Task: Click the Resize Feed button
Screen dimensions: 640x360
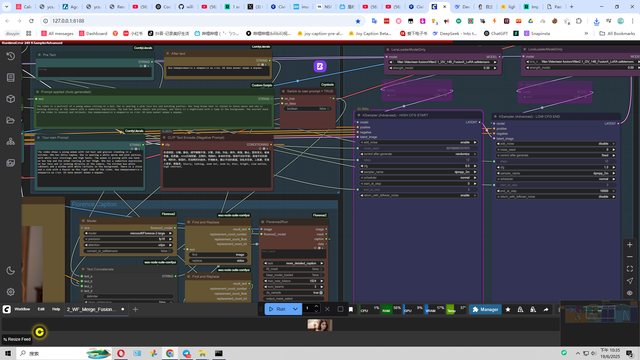Action: pos(17,339)
